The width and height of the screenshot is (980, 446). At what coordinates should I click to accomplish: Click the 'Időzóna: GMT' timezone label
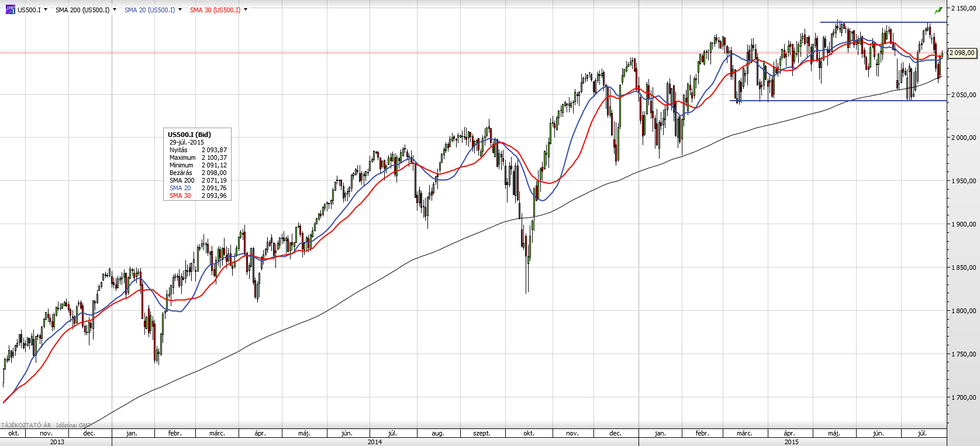pos(73,425)
